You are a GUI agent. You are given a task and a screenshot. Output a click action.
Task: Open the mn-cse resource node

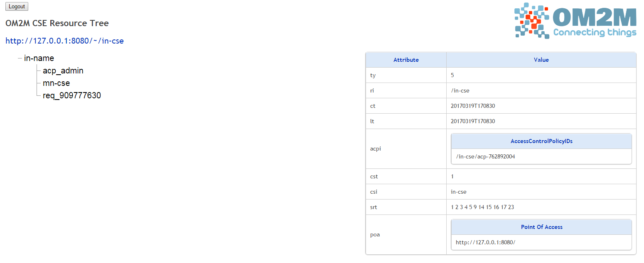(56, 83)
